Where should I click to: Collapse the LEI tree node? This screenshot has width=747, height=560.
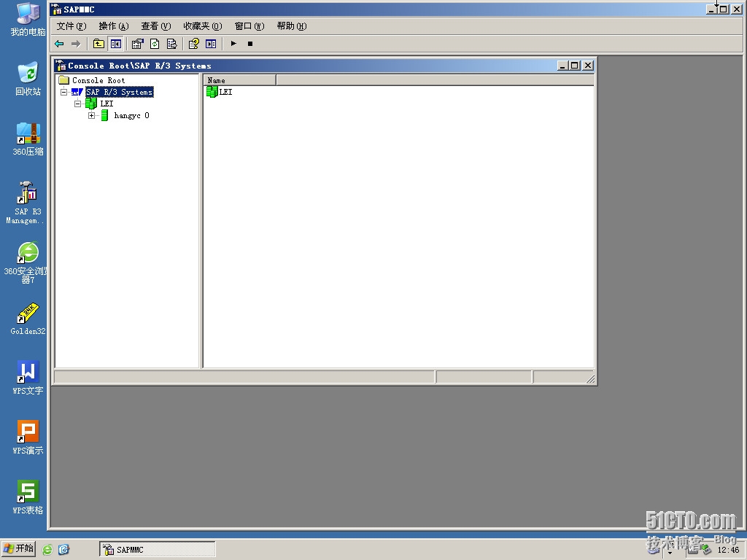[x=77, y=104]
